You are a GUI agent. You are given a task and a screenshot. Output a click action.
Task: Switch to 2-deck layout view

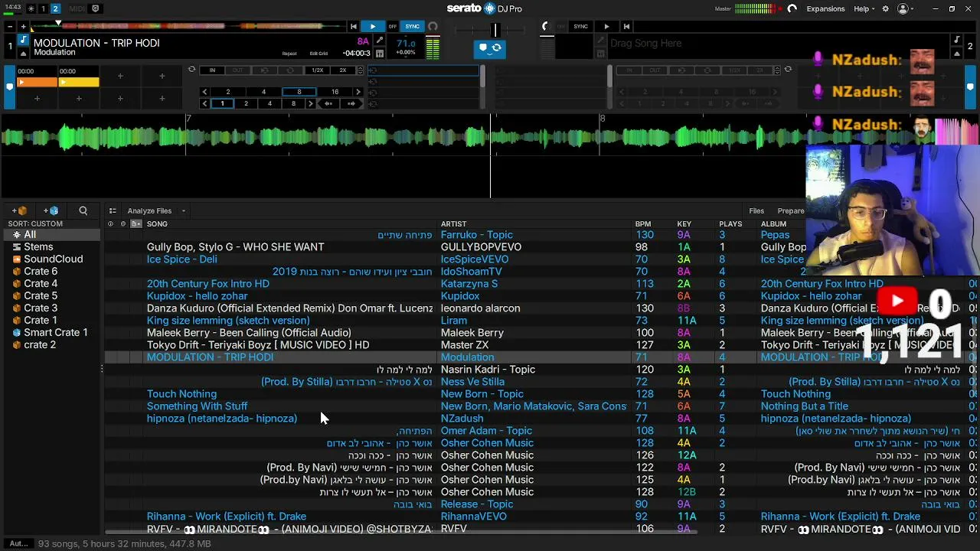[x=55, y=9]
